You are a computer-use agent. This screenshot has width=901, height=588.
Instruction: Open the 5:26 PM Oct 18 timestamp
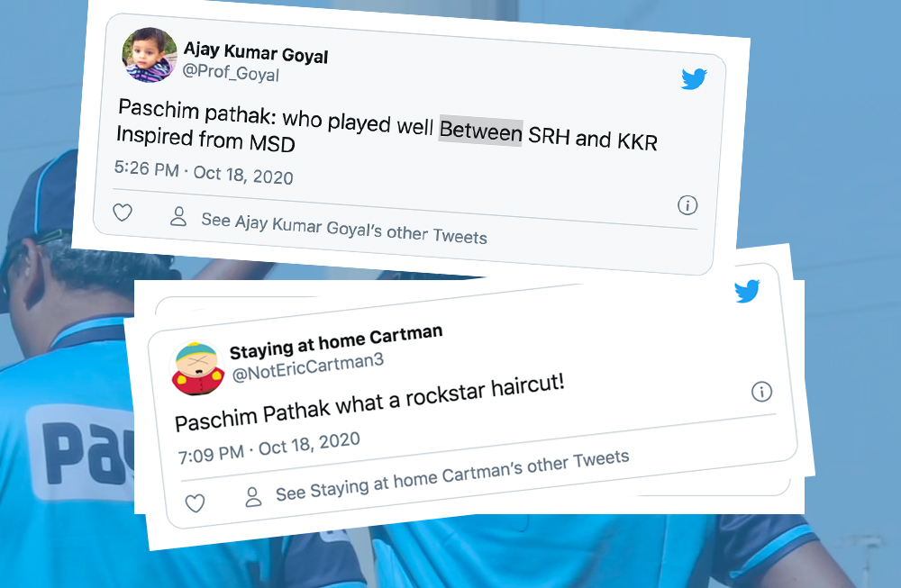click(x=204, y=172)
